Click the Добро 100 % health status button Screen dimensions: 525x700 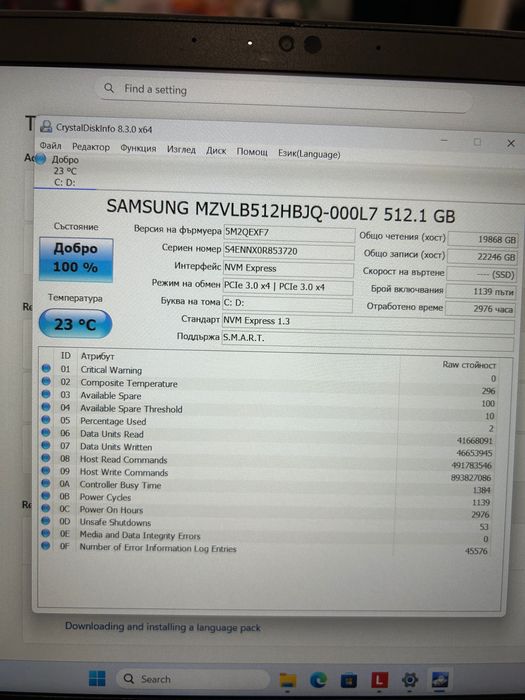click(76, 259)
